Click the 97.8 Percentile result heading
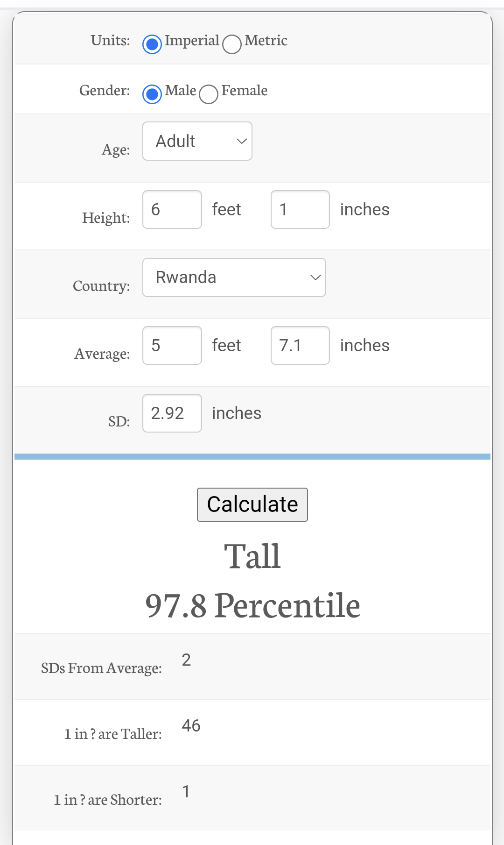504x845 pixels. [252, 605]
